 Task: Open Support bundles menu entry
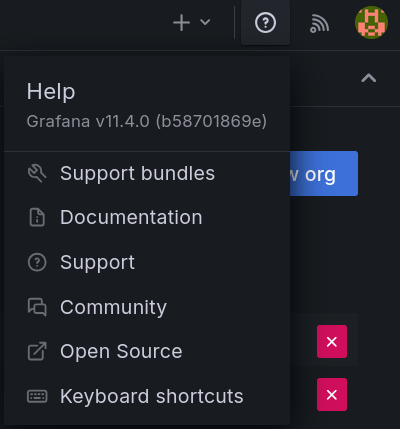pyautogui.click(x=147, y=174)
